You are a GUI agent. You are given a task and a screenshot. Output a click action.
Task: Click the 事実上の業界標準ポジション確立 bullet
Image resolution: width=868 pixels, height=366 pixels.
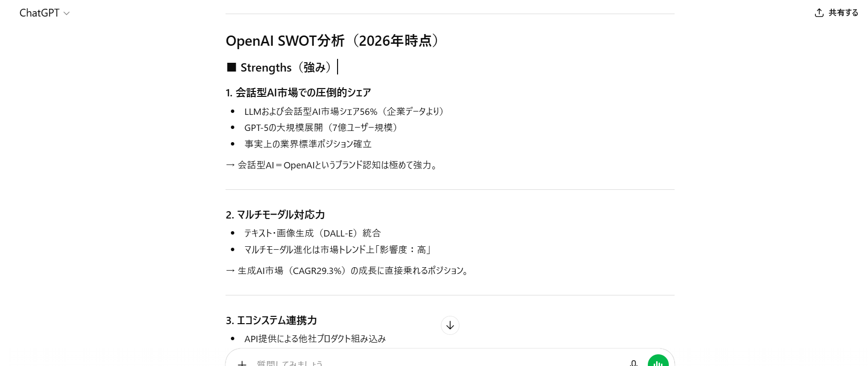(x=308, y=144)
